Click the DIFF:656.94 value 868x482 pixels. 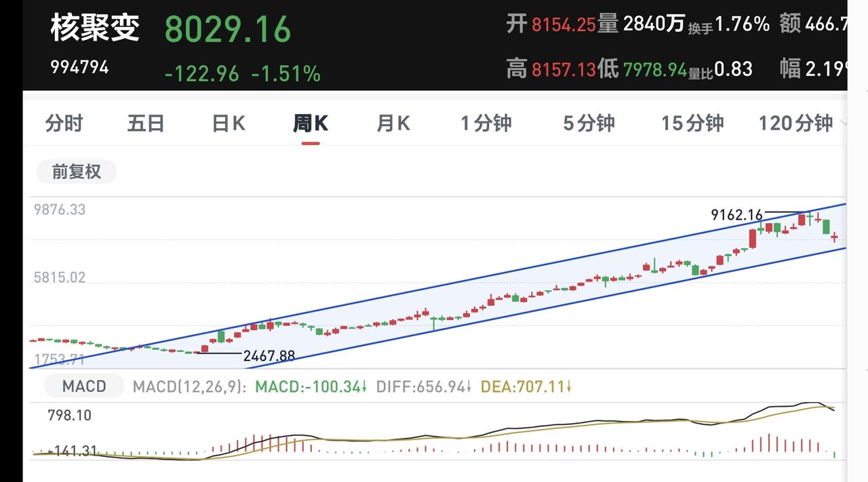click(x=424, y=387)
